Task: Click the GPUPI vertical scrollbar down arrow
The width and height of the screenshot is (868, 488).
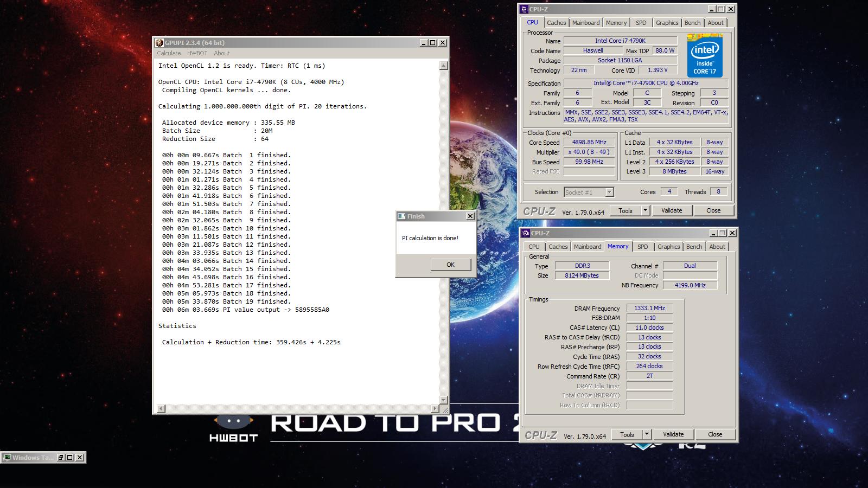Action: (444, 400)
